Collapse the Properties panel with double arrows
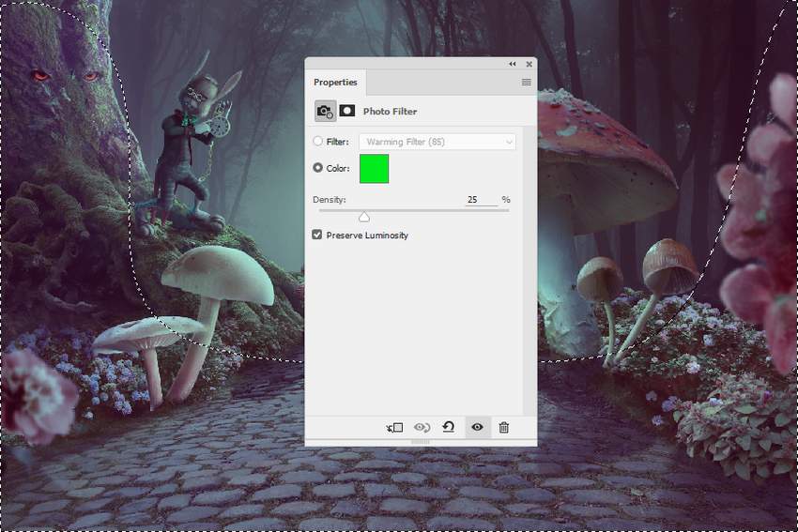The image size is (798, 532). [513, 64]
